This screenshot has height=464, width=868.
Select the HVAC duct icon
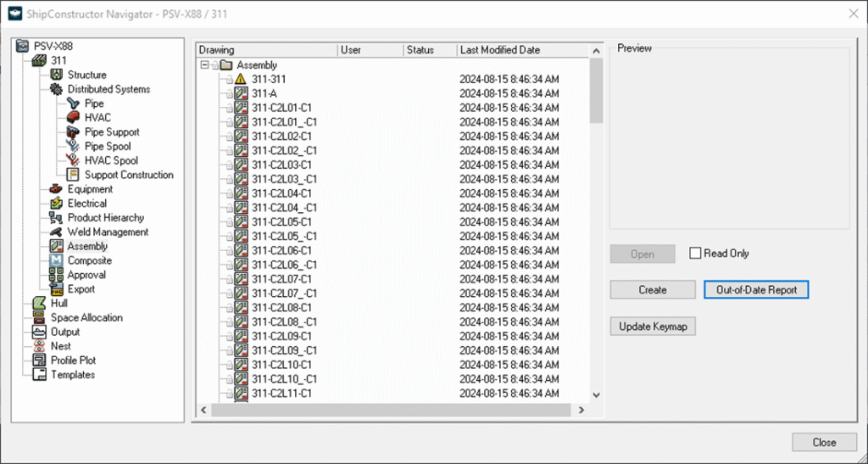coord(73,117)
